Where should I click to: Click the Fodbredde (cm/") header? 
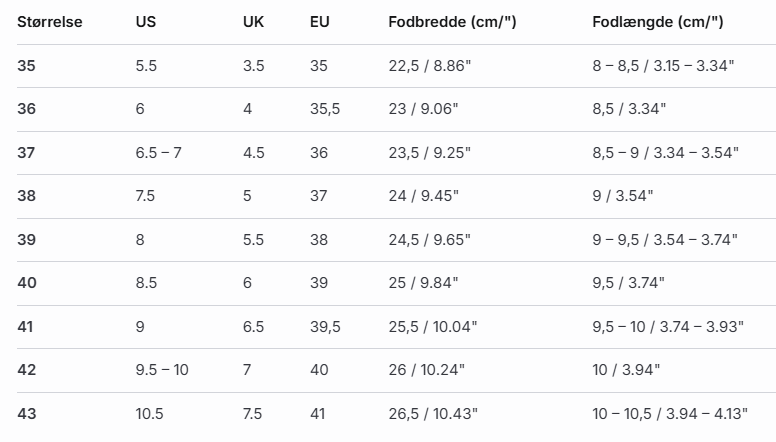point(452,22)
